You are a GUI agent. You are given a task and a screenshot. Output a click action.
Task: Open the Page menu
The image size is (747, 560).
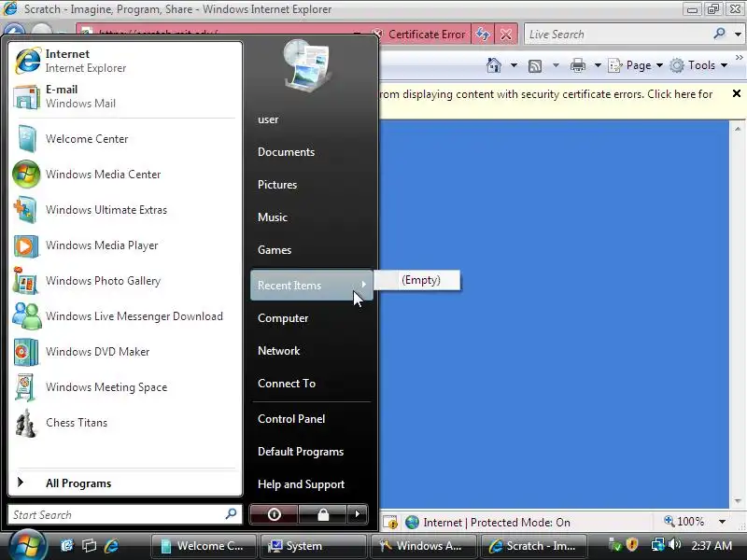[636, 65]
